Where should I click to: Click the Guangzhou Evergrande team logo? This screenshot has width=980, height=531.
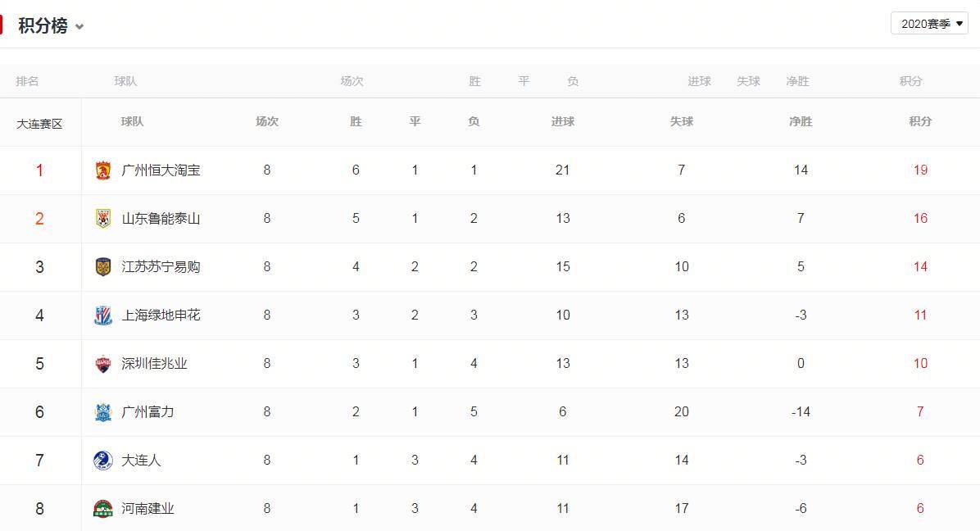102,170
